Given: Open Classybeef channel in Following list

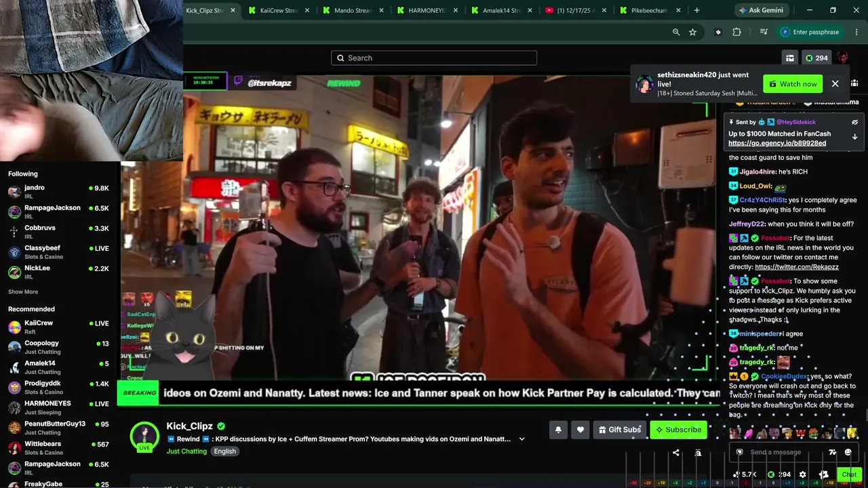Looking at the screenshot, I should point(58,251).
